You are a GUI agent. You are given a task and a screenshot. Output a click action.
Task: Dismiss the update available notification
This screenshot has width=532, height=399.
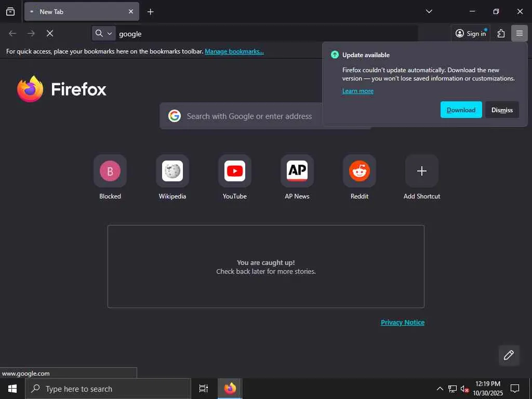click(502, 110)
